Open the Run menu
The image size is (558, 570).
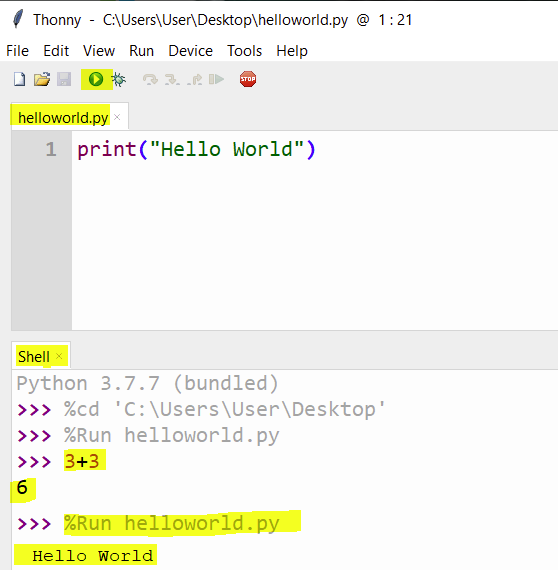(141, 51)
